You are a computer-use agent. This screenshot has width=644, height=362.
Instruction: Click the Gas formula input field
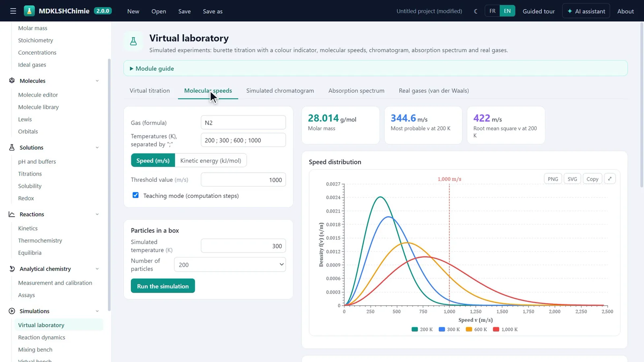[x=243, y=123]
